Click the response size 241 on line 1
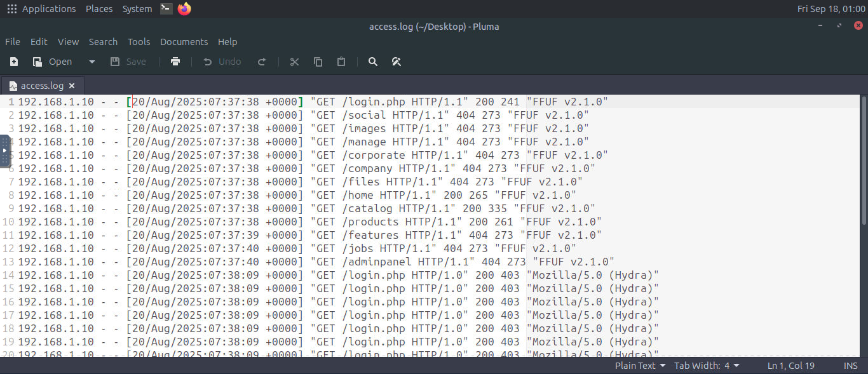 tap(510, 102)
